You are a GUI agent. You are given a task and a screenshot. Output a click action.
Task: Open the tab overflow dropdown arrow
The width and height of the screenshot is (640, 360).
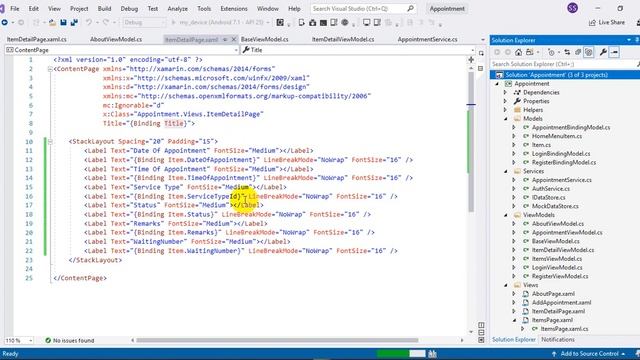[x=483, y=40]
